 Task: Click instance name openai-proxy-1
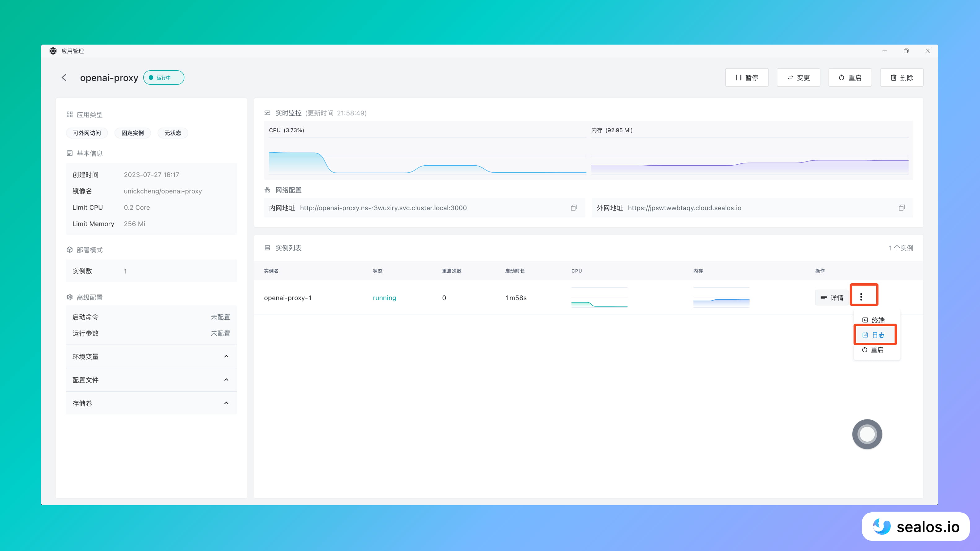click(288, 298)
